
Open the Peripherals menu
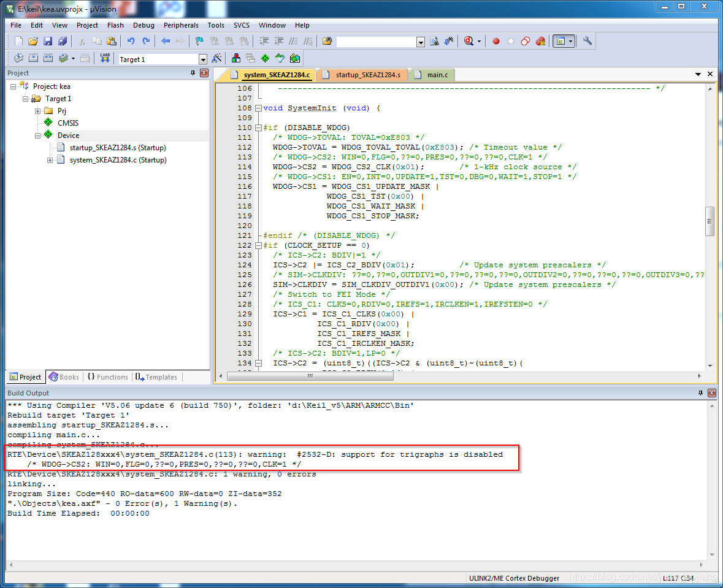[x=181, y=25]
